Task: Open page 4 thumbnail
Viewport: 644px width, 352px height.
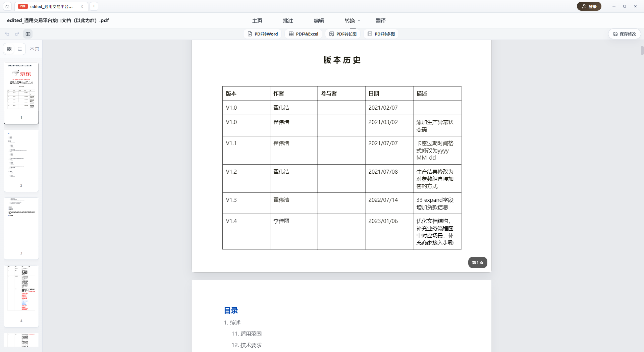Action: (x=21, y=296)
